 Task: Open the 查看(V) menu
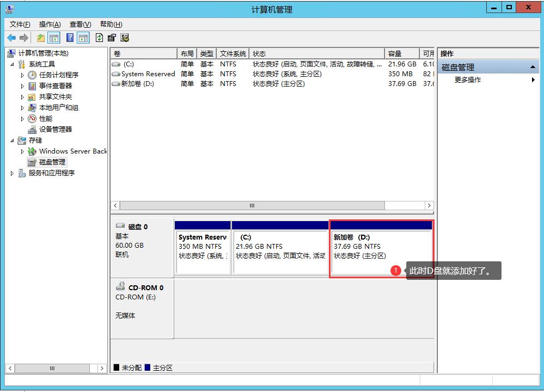point(80,24)
